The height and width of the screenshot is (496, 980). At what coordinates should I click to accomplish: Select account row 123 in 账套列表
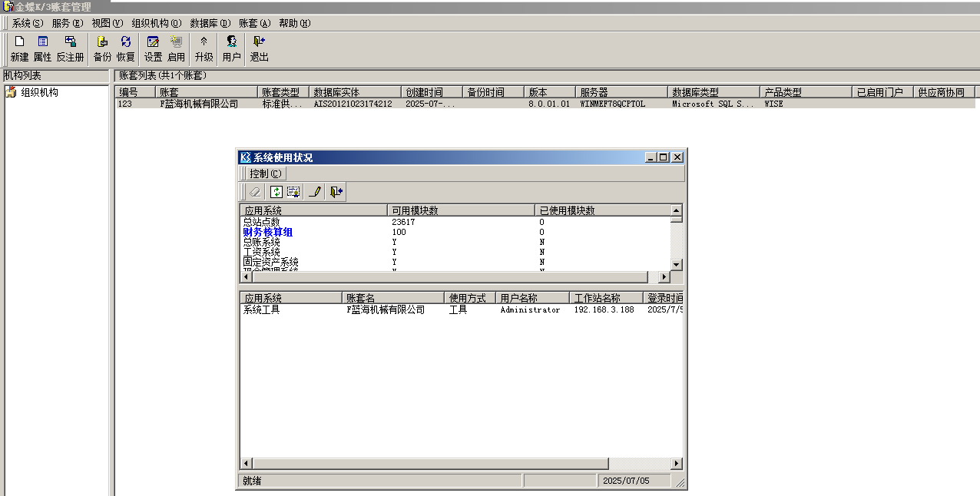pyautogui.click(x=546, y=104)
